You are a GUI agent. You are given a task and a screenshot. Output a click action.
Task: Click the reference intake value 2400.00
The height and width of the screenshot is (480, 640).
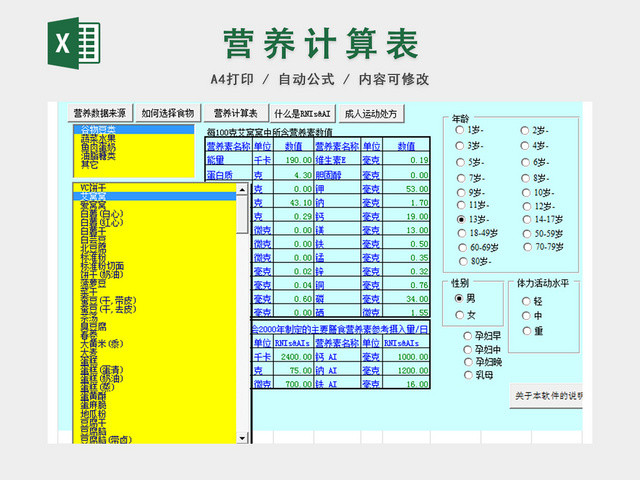click(293, 357)
